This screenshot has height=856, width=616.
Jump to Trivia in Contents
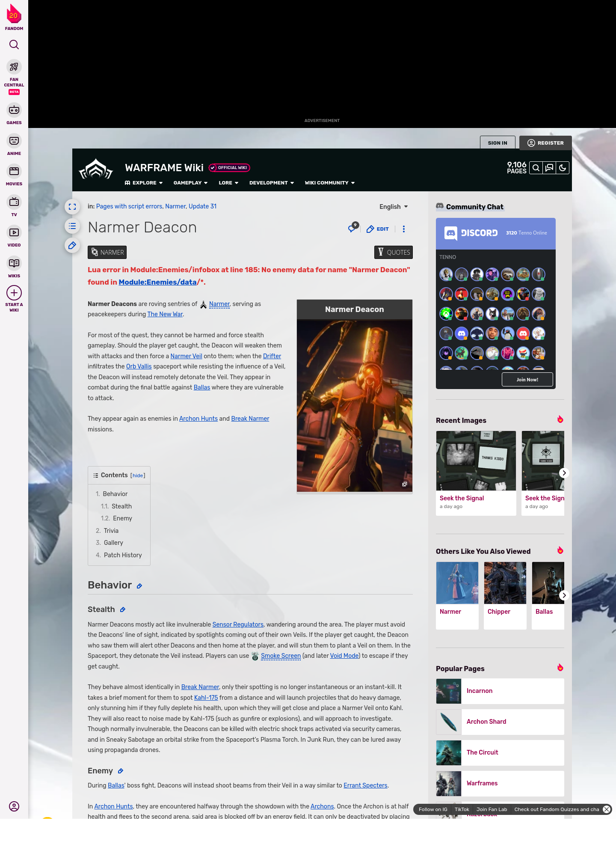pyautogui.click(x=111, y=531)
